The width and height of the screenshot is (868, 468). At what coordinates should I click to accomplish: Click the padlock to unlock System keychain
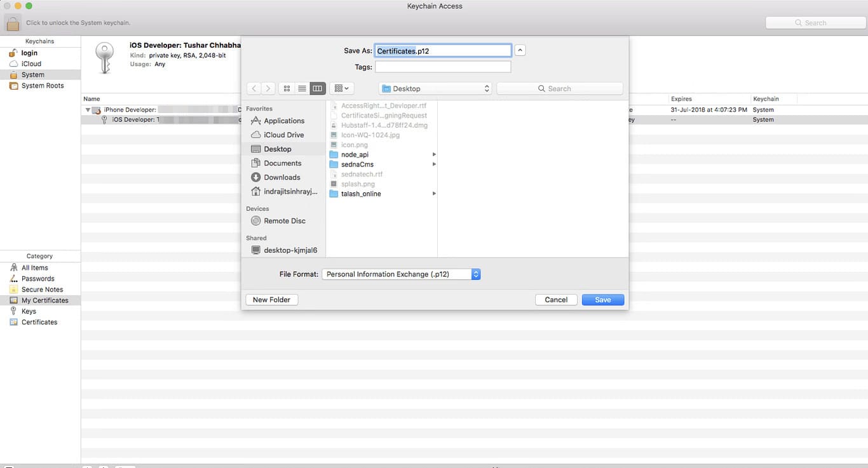(x=12, y=22)
